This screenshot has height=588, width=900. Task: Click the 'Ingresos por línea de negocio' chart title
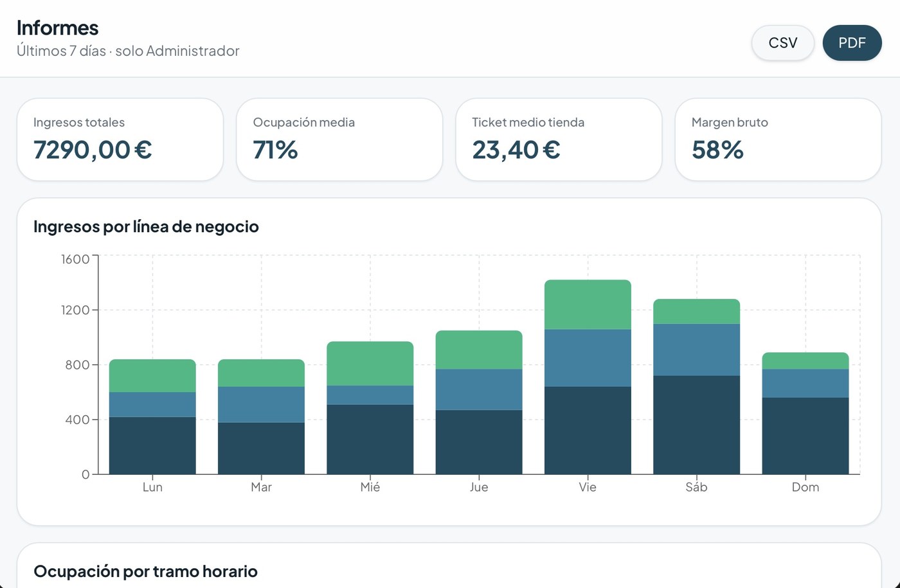146,226
